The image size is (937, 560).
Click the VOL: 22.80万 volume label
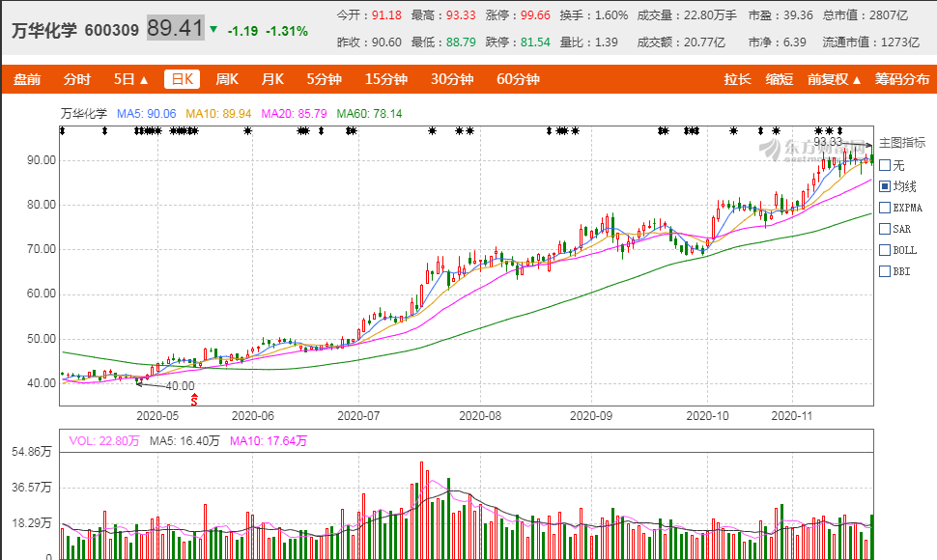(x=104, y=440)
